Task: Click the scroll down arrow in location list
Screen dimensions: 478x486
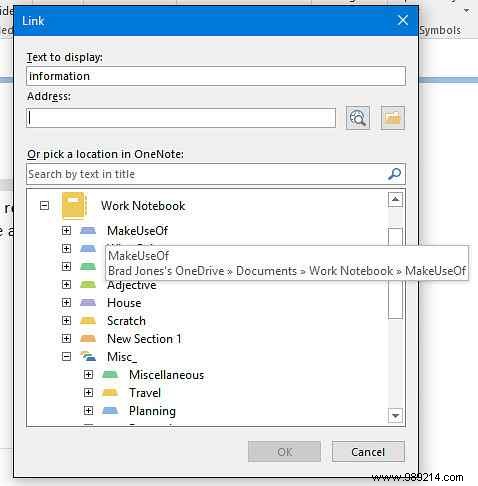Action: pyautogui.click(x=395, y=415)
